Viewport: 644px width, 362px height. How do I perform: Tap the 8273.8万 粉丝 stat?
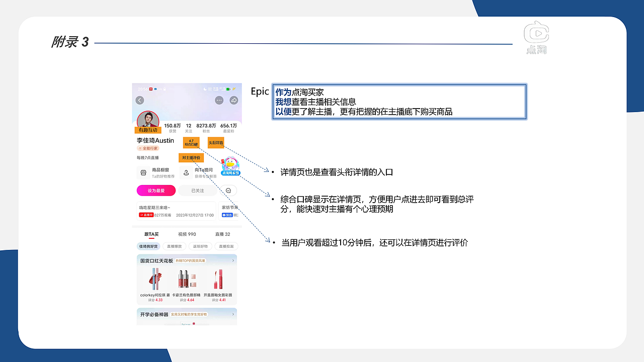pos(206,128)
